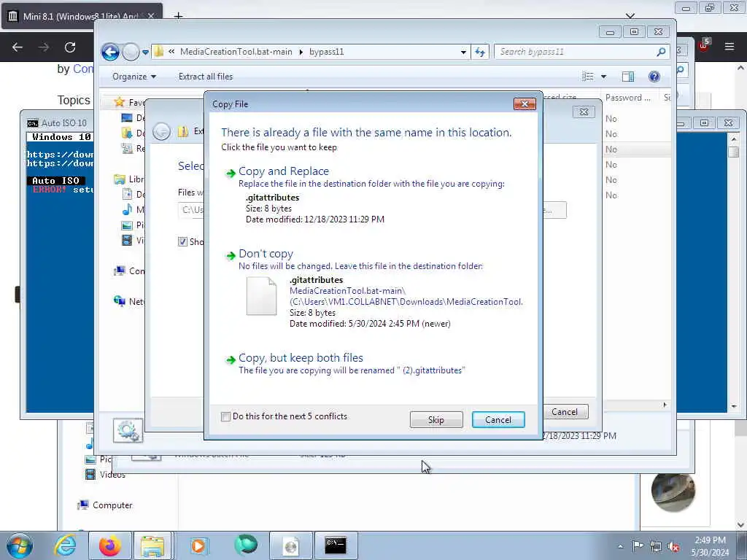The image size is (747, 560).
Task: Click scrollbar of right background window
Action: 734,271
